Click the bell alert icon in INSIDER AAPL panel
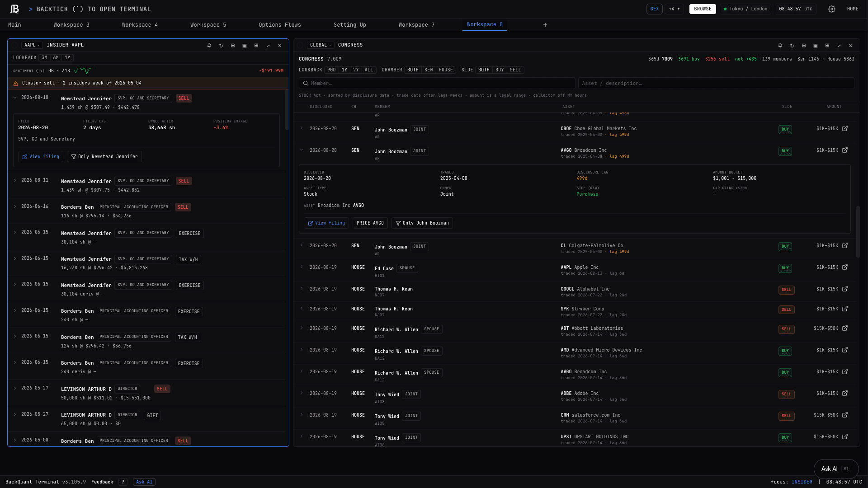 tap(209, 45)
